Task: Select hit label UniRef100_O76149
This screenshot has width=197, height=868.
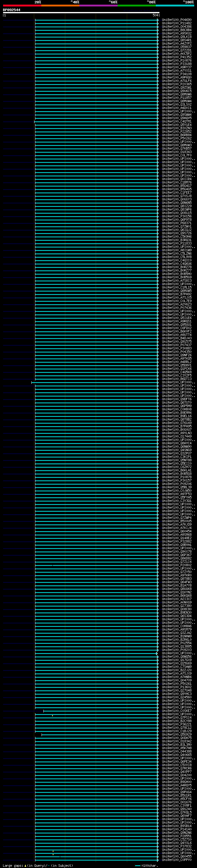Action: point(177,422)
